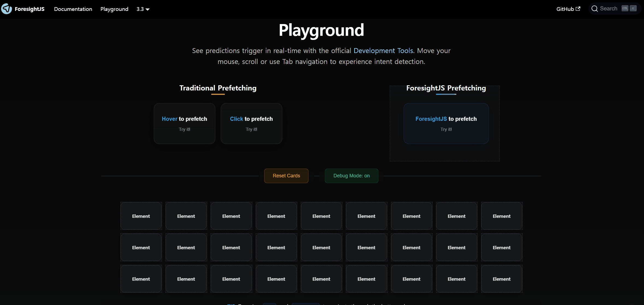Click the ForesightJS brand name text
This screenshot has width=644, height=305.
coord(30,9)
